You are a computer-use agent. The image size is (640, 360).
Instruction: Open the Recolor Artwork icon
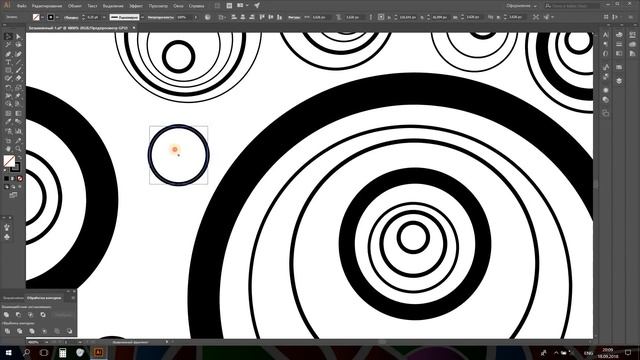208,17
